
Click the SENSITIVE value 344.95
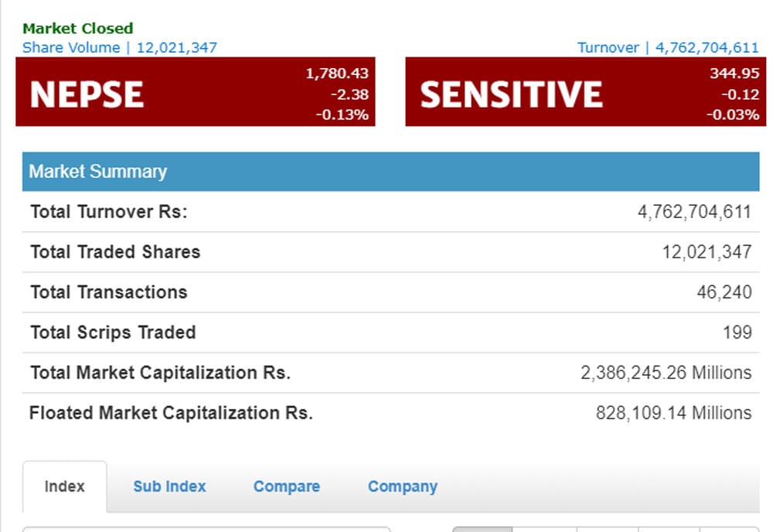pos(734,73)
